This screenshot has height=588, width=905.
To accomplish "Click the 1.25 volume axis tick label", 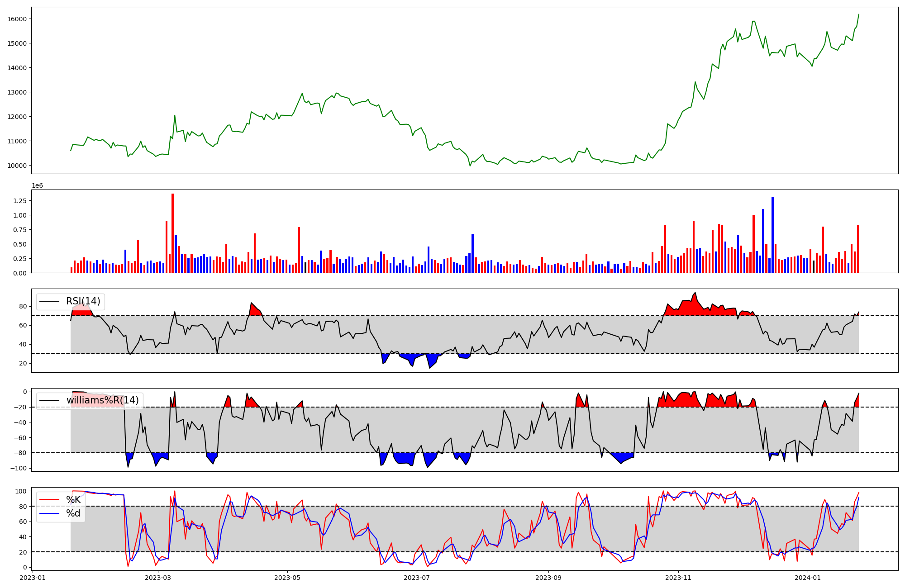I will tap(21, 201).
